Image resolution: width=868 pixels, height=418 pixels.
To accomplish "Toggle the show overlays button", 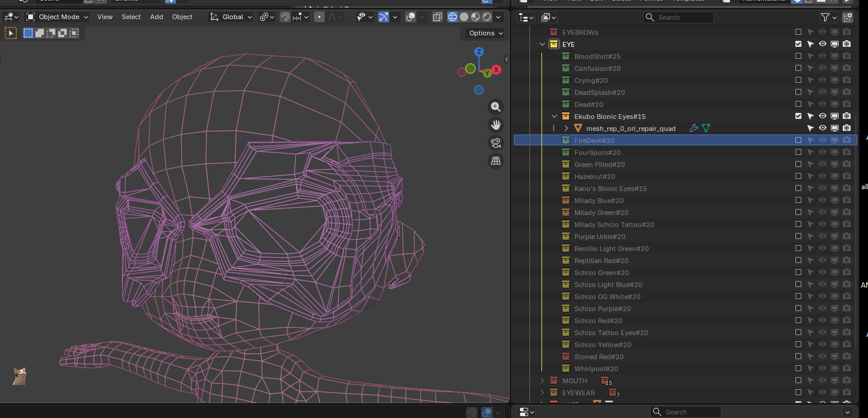I will click(411, 17).
